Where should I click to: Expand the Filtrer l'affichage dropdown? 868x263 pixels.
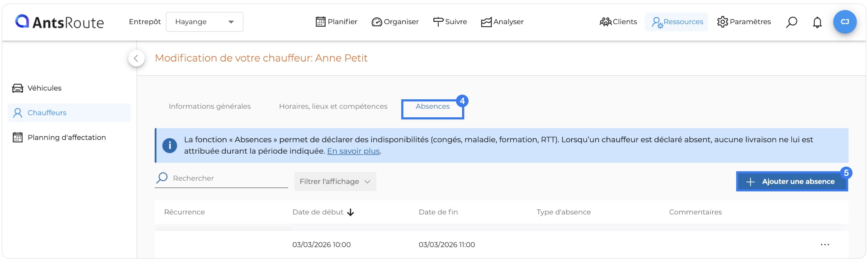(x=335, y=182)
